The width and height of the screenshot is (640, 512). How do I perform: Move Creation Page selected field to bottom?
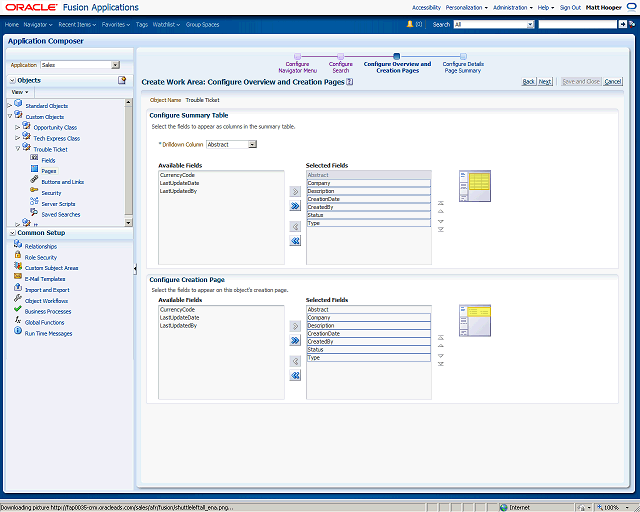[x=441, y=364]
